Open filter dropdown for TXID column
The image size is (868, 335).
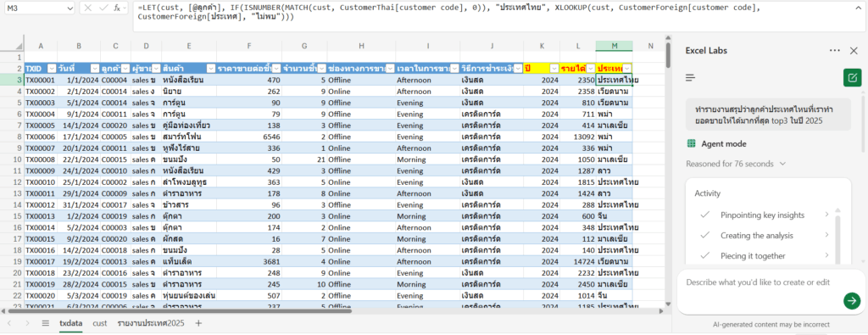point(52,68)
